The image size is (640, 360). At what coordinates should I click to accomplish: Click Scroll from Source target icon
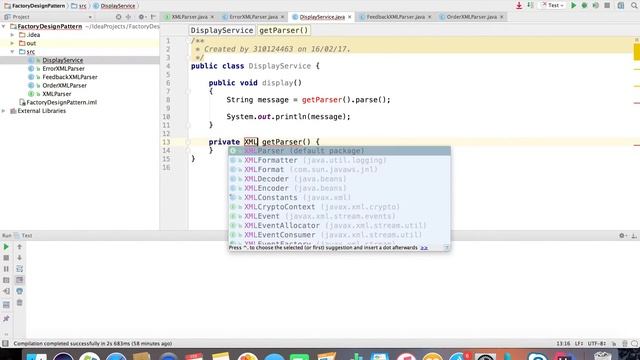click(118, 17)
